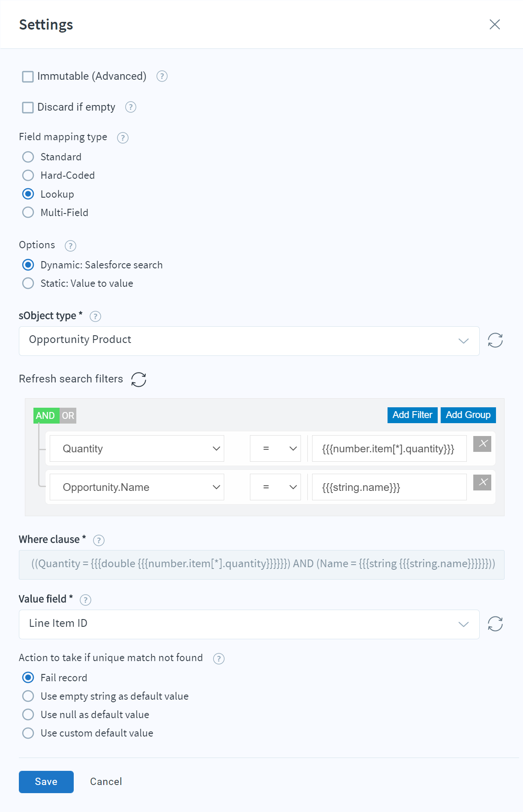Show help icon beside Options
This screenshot has width=523, height=812.
(70, 246)
